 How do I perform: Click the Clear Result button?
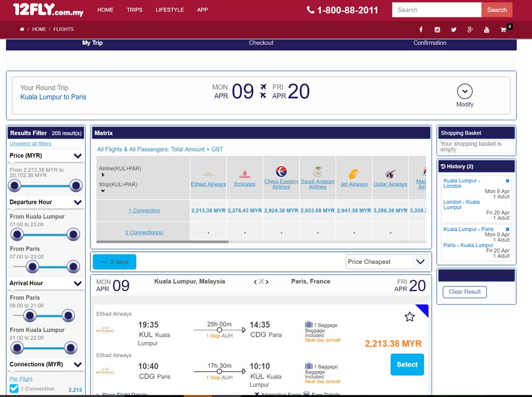click(464, 292)
